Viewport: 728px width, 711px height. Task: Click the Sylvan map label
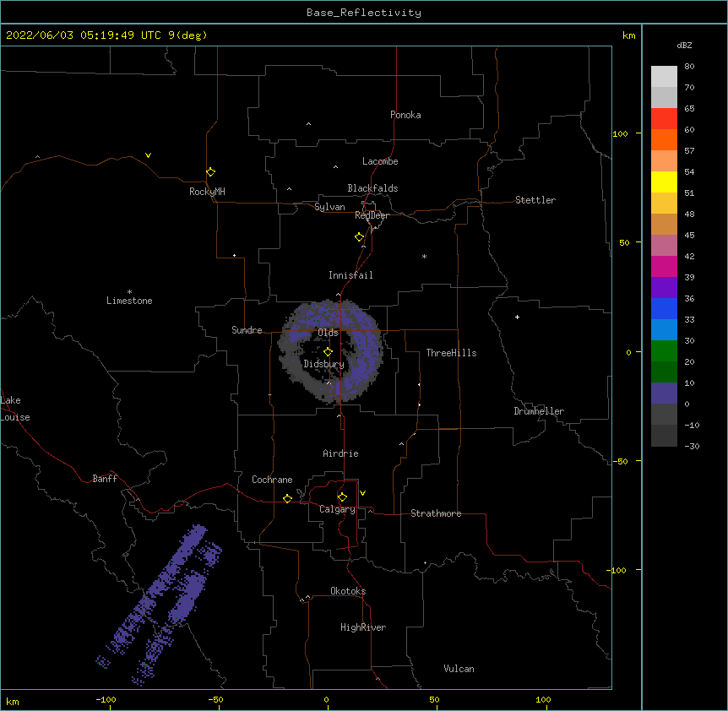click(x=329, y=207)
